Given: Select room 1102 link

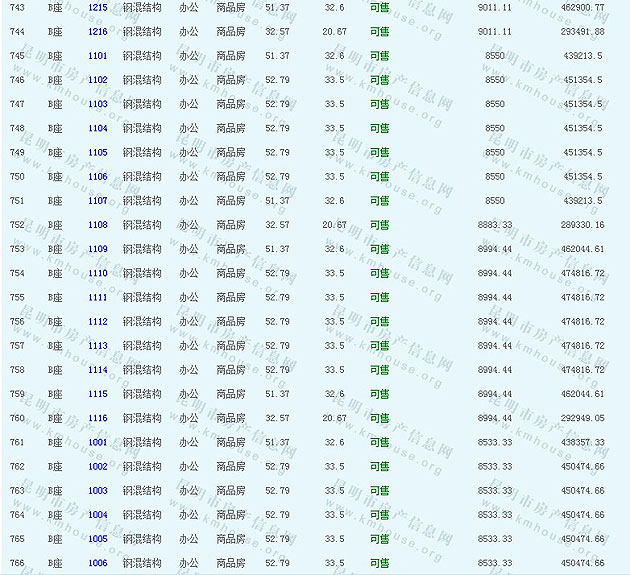Looking at the screenshot, I should (x=97, y=80).
